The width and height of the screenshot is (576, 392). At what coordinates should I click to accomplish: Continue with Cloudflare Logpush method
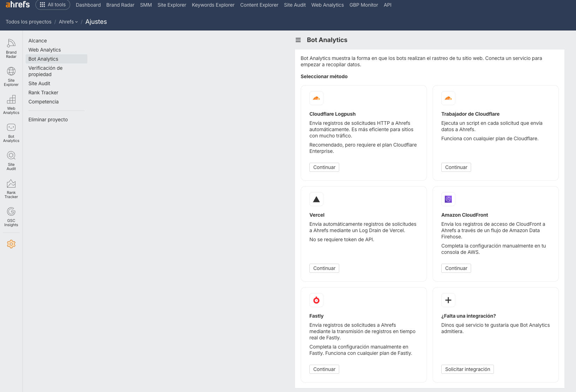point(324,167)
